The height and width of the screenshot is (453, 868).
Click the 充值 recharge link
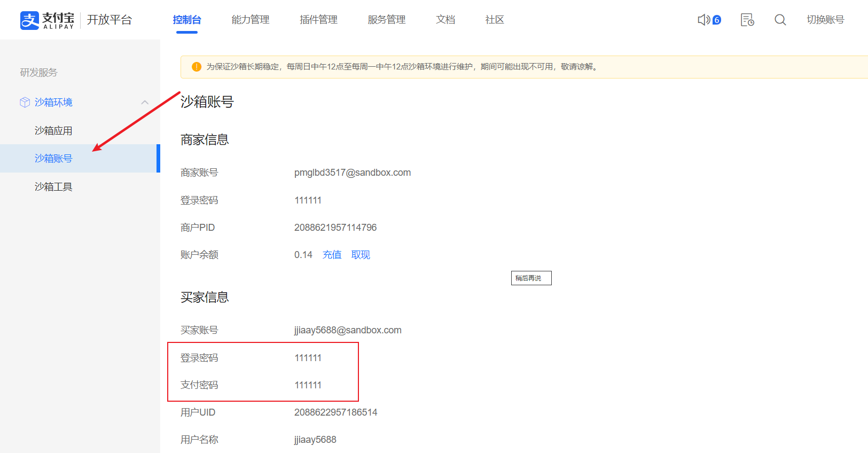click(332, 255)
